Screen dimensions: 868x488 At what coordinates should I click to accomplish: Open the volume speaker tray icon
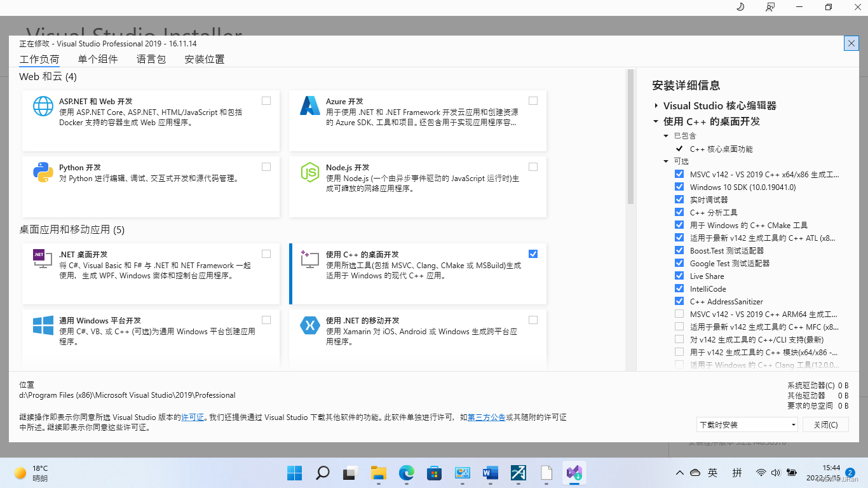775,473
